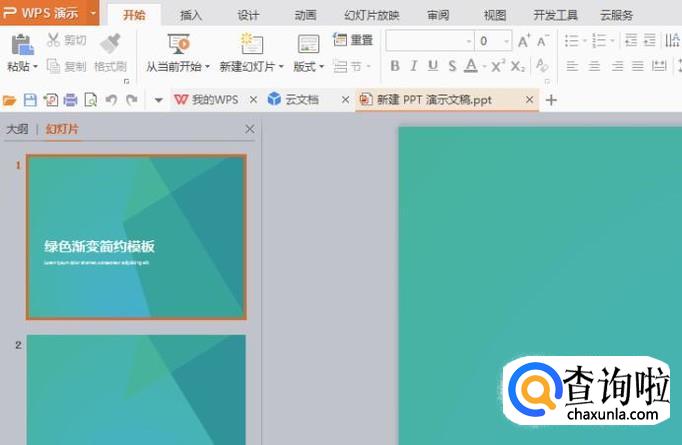Open the font name dropdown arrow

point(469,41)
